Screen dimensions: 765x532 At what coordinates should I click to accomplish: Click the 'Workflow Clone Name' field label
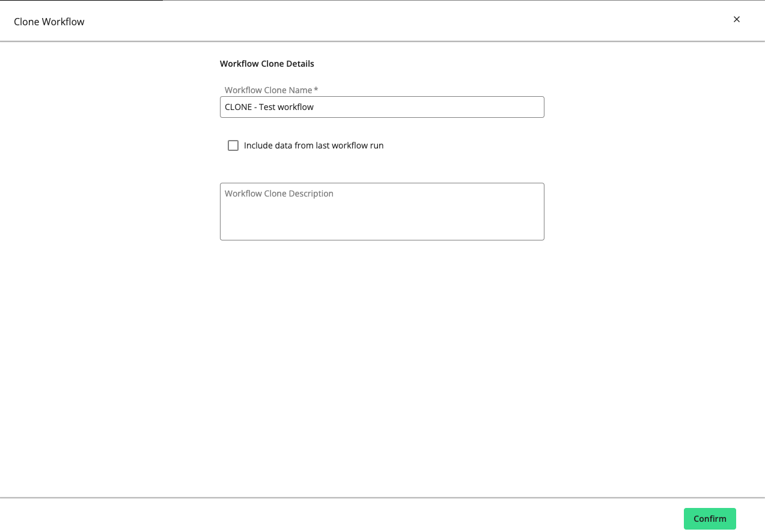coord(268,90)
